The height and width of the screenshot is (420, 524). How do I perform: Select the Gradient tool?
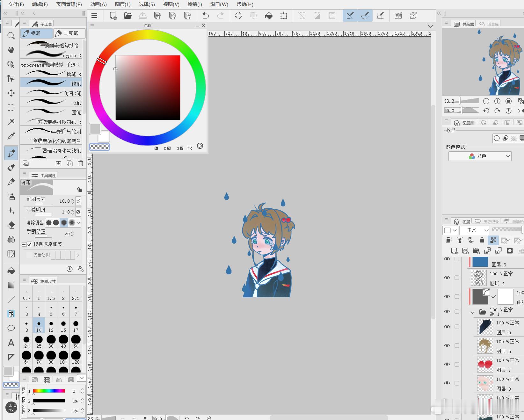(x=11, y=285)
